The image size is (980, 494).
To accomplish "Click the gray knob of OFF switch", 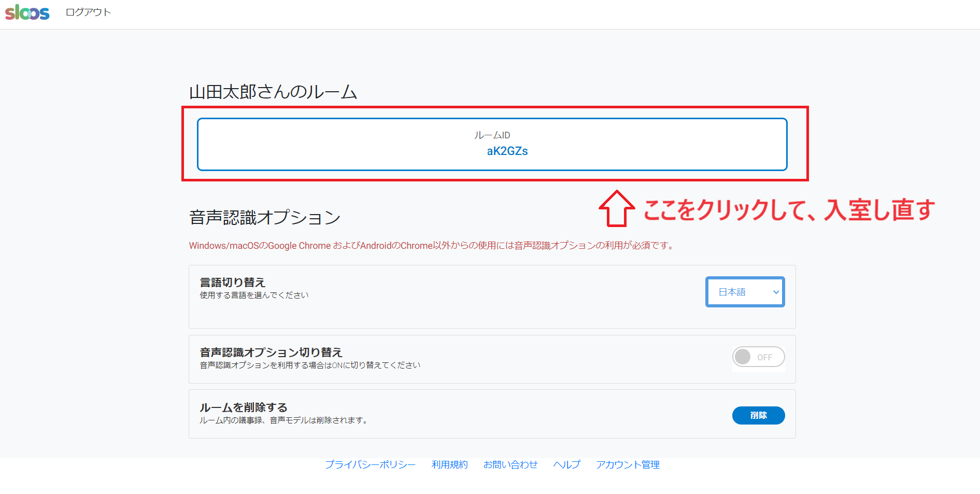I will tap(743, 357).
